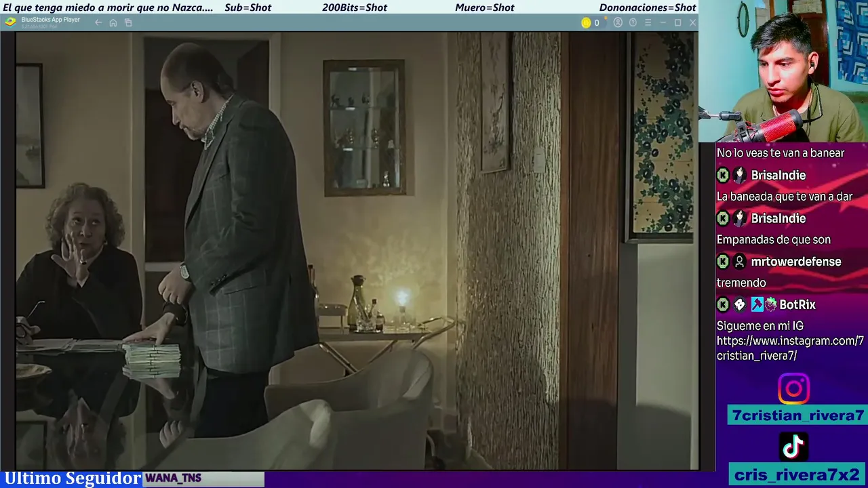
Task: Click the badge icon beside mrtowerdefense
Action: (723, 262)
